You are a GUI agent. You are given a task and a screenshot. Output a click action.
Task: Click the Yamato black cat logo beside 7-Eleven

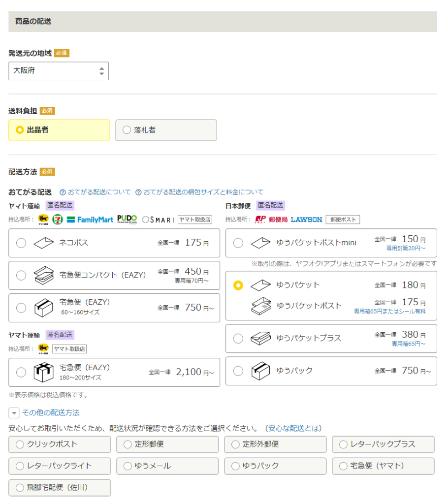coord(43,220)
